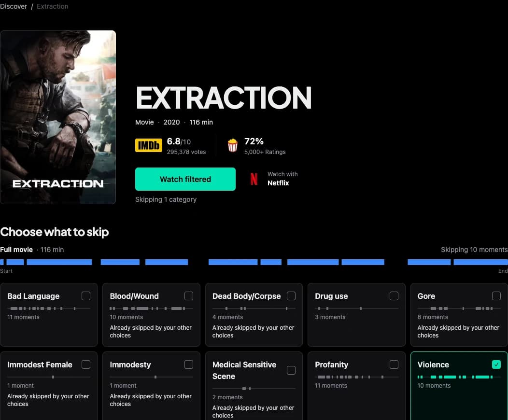Click the 'Choose what to skip' heading
The height and width of the screenshot is (420, 508).
tap(55, 232)
